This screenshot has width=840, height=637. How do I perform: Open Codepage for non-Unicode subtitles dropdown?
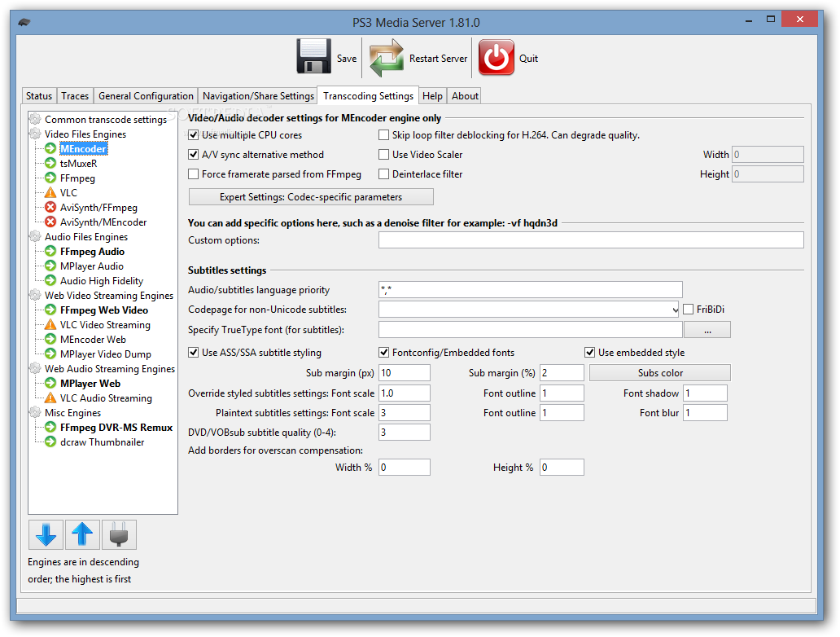click(675, 310)
